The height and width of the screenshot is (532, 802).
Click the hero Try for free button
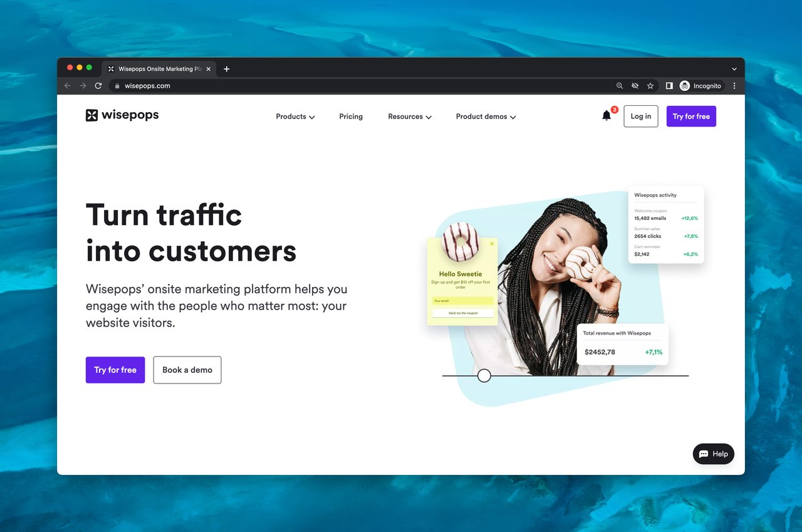click(115, 370)
